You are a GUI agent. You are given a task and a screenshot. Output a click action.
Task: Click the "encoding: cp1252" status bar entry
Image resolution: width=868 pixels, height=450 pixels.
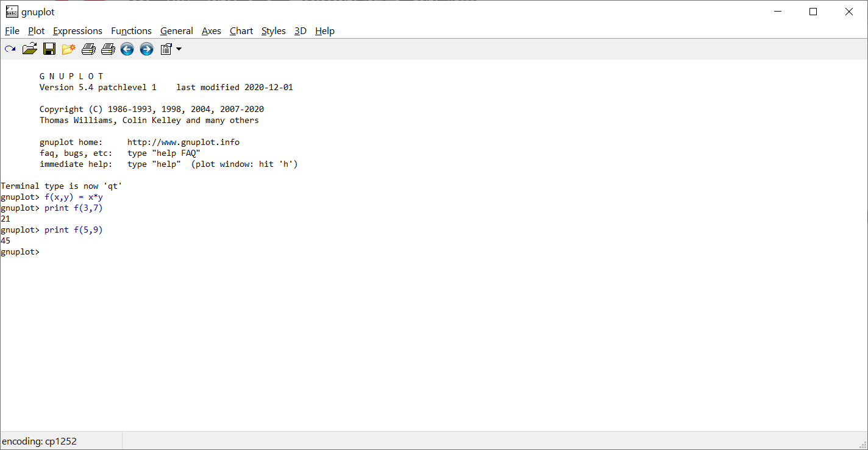pos(40,441)
